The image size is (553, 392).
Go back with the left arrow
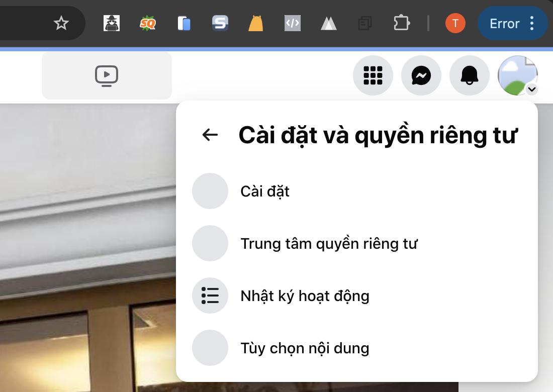tap(210, 135)
